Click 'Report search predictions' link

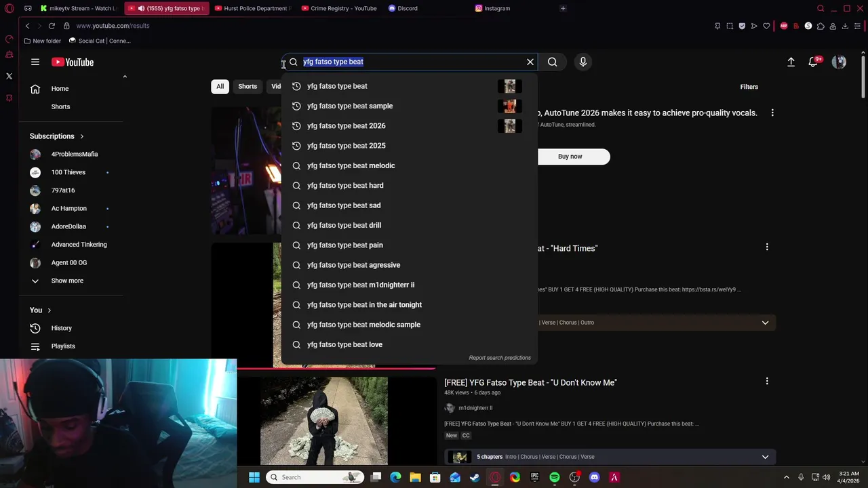coord(500,358)
